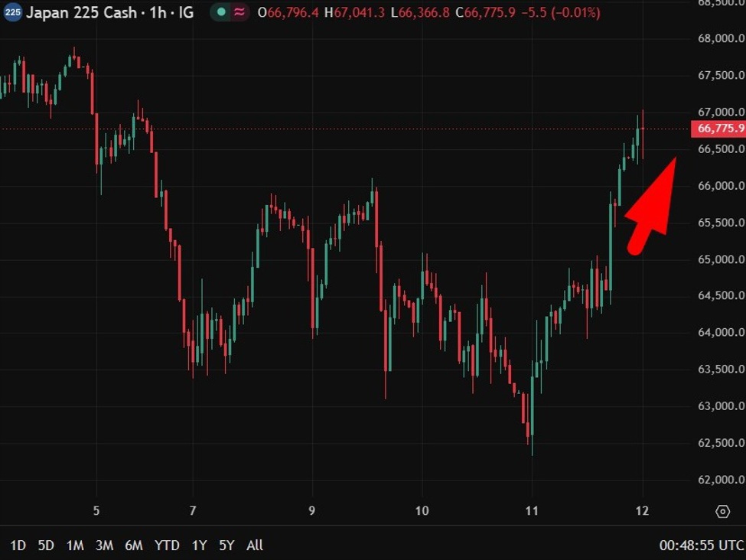The width and height of the screenshot is (746, 560).
Task: Select the 1Y time range
Action: tap(200, 545)
